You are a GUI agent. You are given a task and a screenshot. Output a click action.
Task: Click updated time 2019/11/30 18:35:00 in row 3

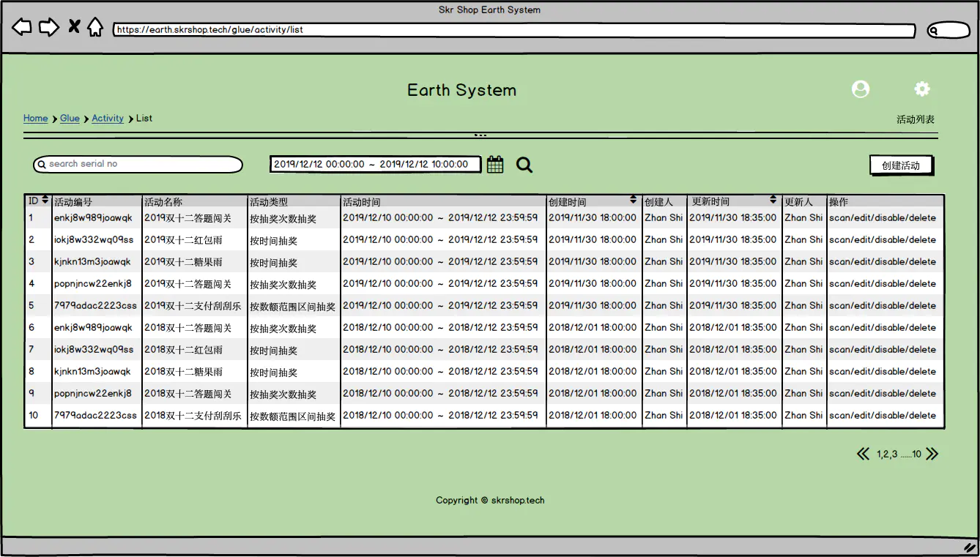coord(733,262)
